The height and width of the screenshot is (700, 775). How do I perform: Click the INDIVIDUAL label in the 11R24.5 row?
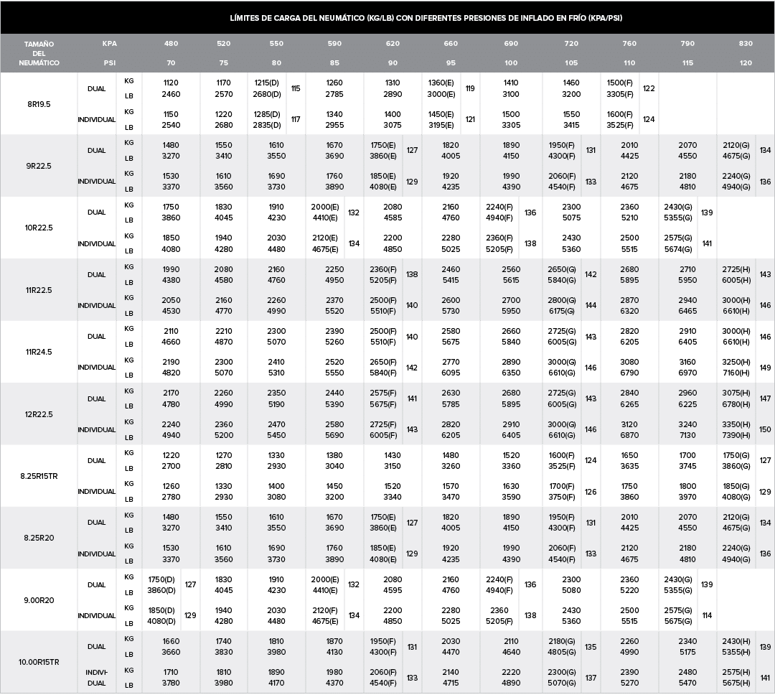pyautogui.click(x=97, y=368)
